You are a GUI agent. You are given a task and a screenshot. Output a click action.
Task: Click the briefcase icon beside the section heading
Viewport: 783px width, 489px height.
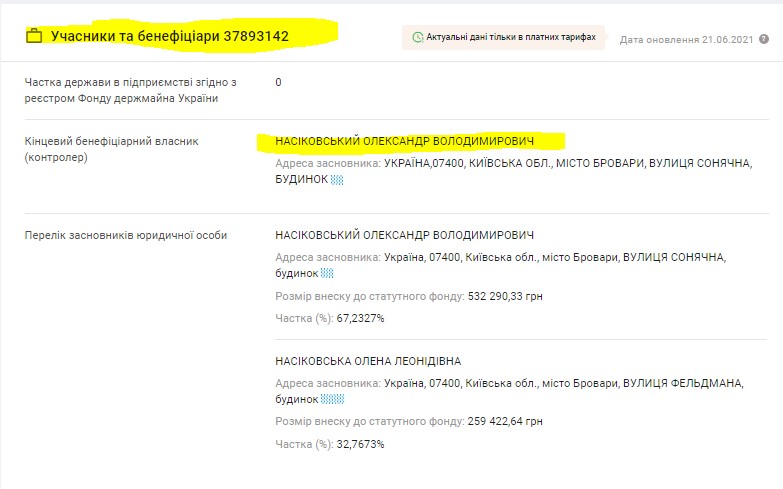click(34, 36)
